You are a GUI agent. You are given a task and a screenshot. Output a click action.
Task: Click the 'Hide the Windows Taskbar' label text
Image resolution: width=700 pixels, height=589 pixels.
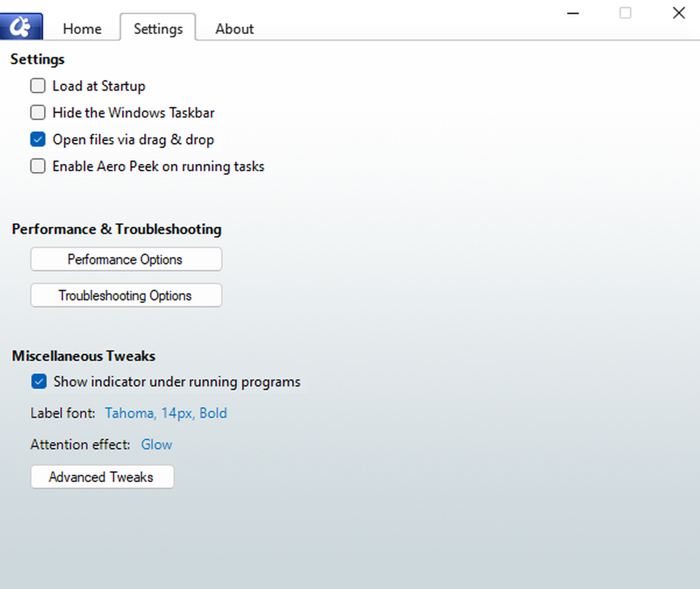click(133, 113)
